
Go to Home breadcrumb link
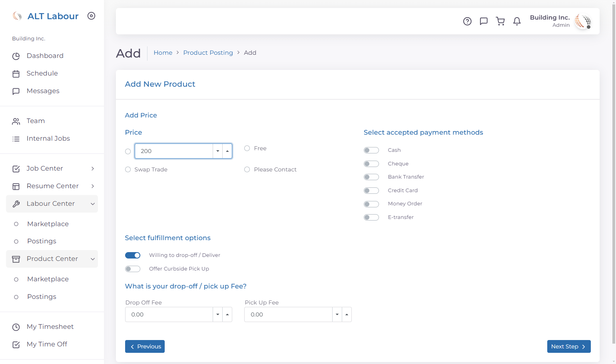pyautogui.click(x=163, y=53)
